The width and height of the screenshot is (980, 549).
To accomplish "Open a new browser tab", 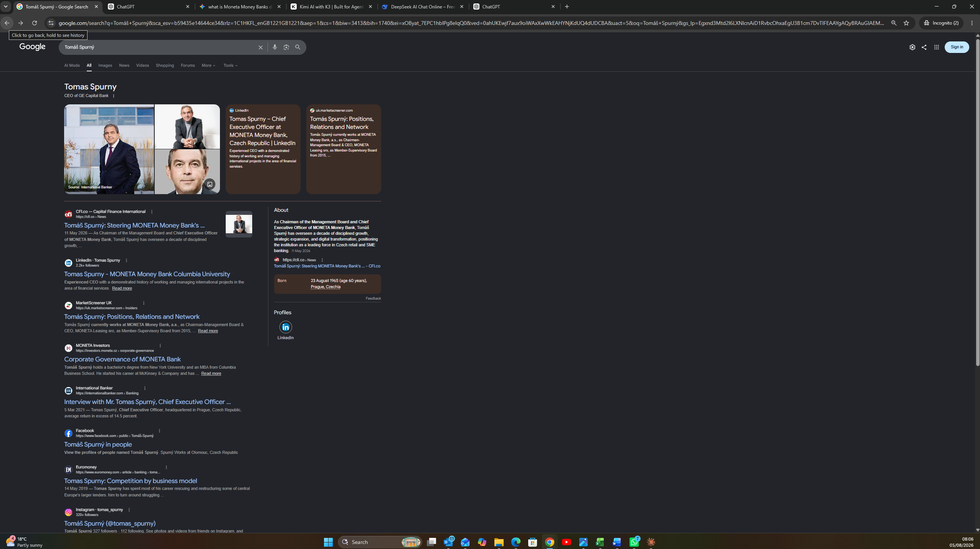I will point(567,7).
